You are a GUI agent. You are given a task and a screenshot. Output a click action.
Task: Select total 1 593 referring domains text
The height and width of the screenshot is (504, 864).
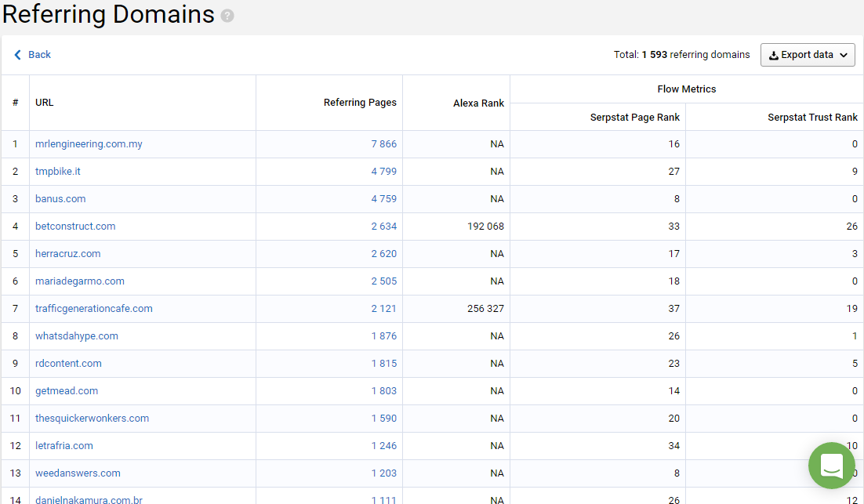click(x=681, y=55)
